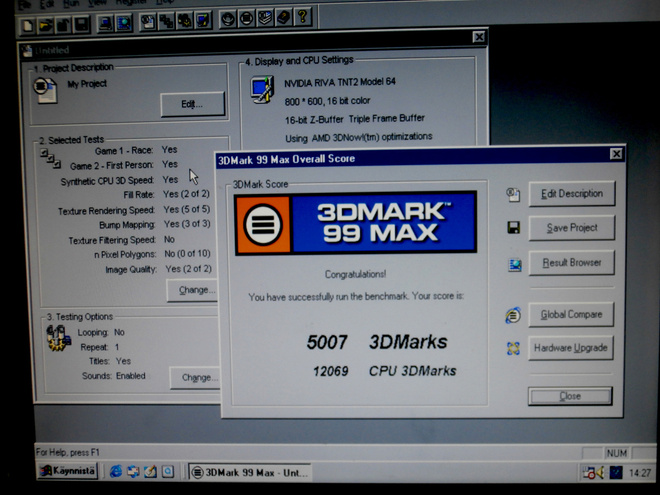Click Bump Mapping row
This screenshot has width=660, height=495.
(154, 224)
